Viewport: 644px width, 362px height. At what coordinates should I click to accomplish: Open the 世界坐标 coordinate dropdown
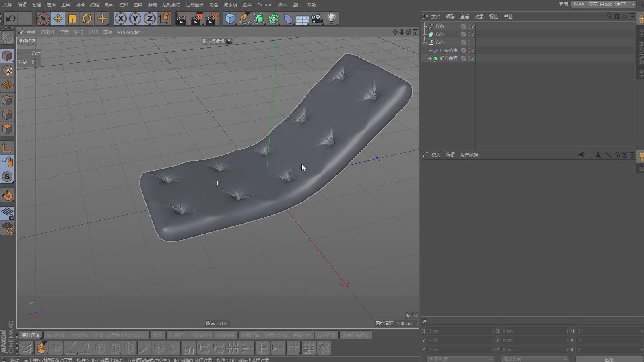[x=460, y=359]
